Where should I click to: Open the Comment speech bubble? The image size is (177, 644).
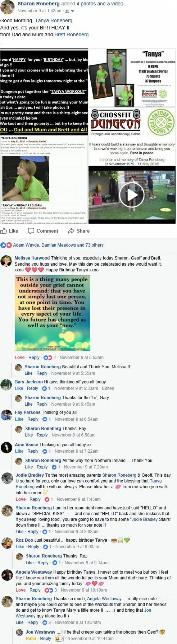coord(43,231)
